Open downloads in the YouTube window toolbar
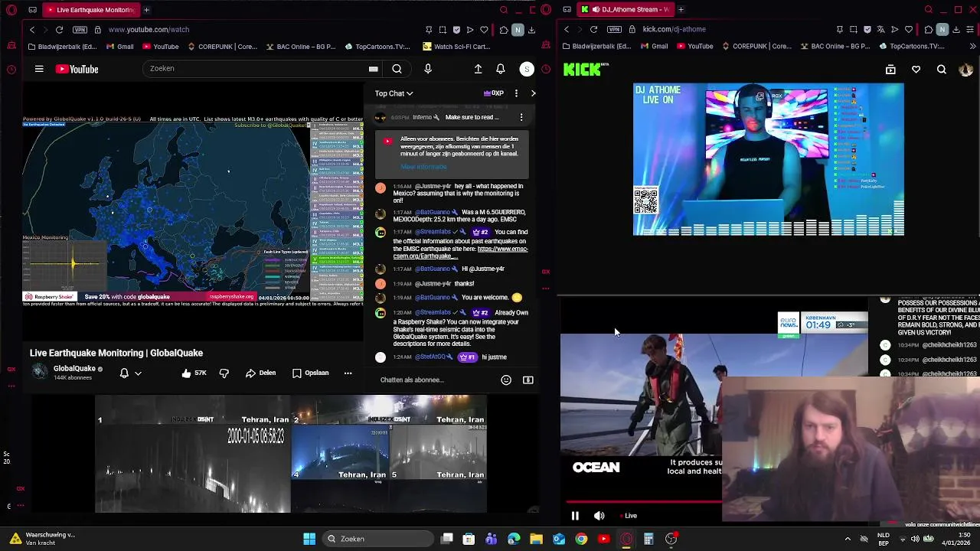The image size is (980, 551). click(x=531, y=29)
